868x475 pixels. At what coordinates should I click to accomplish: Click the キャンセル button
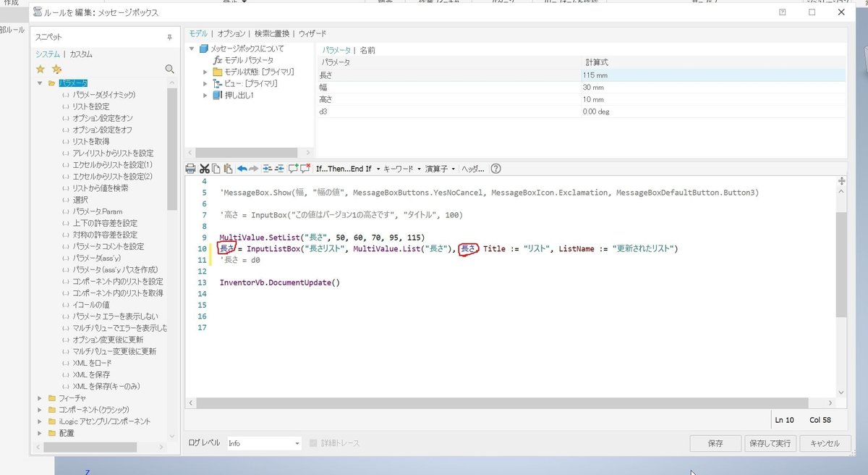(825, 443)
